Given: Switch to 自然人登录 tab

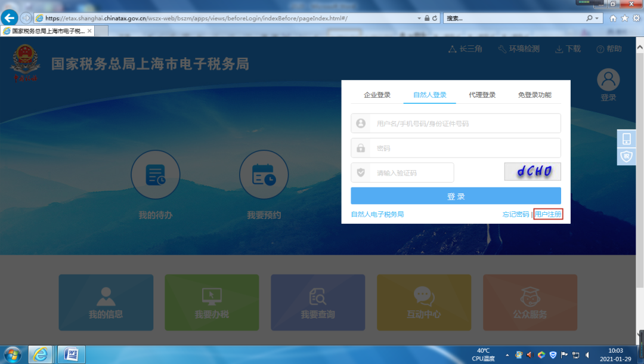Looking at the screenshot, I should pyautogui.click(x=429, y=95).
